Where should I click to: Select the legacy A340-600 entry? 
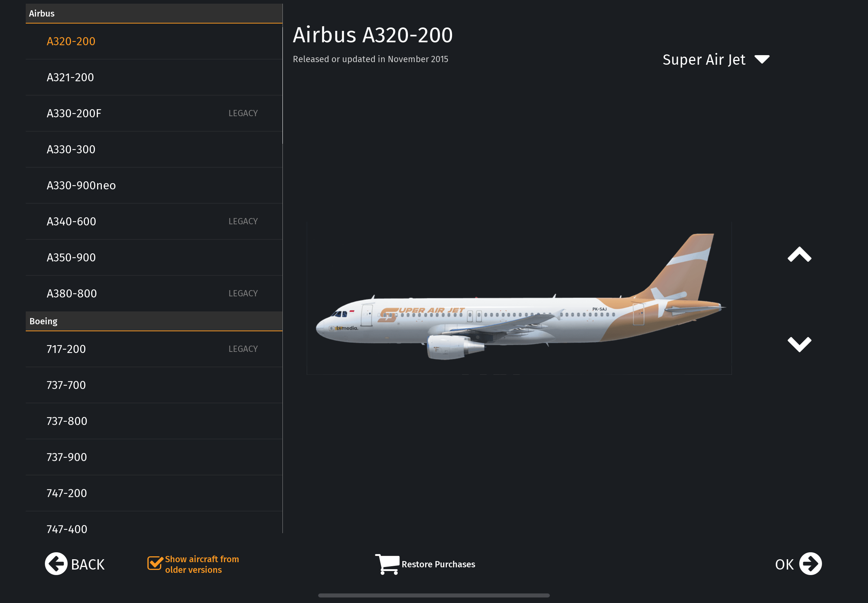tap(154, 221)
